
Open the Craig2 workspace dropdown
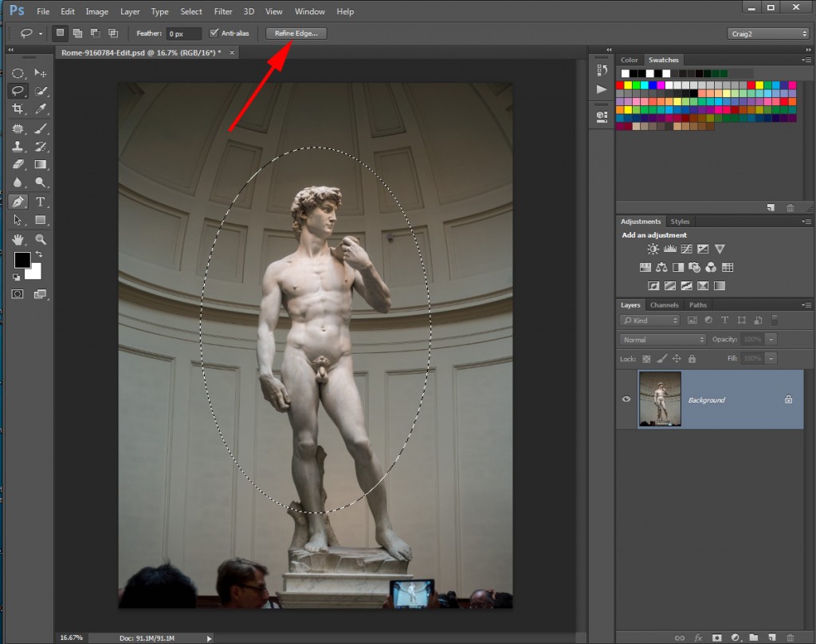[x=768, y=33]
